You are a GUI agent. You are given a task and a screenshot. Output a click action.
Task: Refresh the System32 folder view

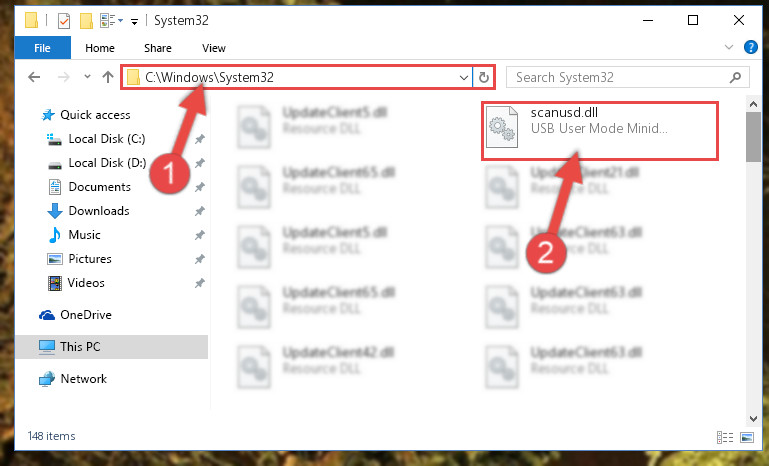(484, 78)
